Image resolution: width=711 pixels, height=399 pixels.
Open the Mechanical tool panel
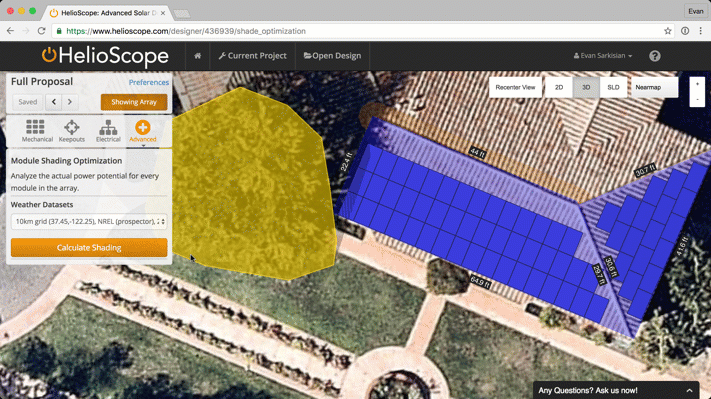(x=37, y=131)
